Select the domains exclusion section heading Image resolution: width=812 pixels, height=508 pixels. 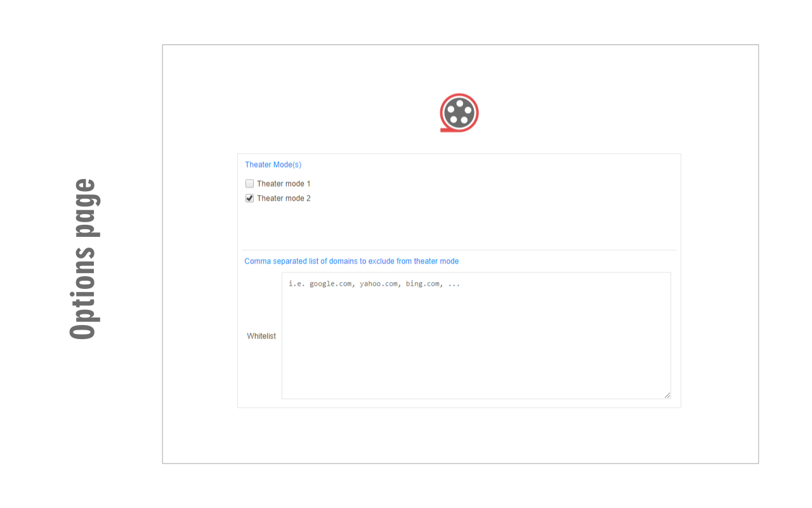(x=351, y=261)
